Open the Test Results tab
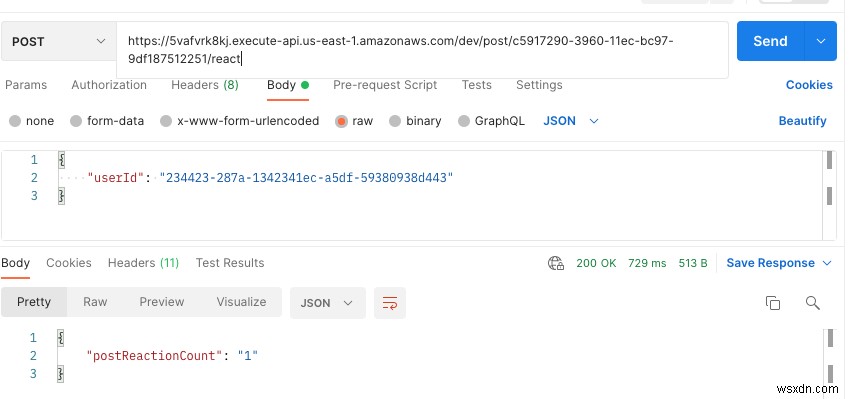The height and width of the screenshot is (399, 850). coord(230,263)
